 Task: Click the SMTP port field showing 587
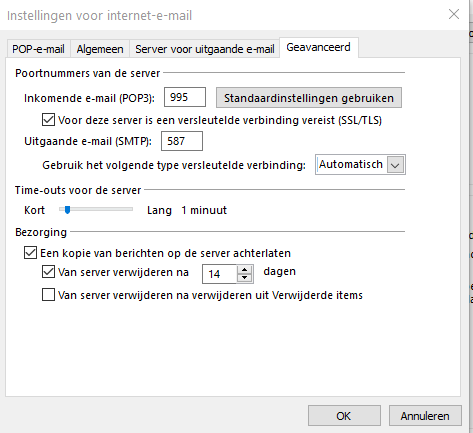[182, 141]
